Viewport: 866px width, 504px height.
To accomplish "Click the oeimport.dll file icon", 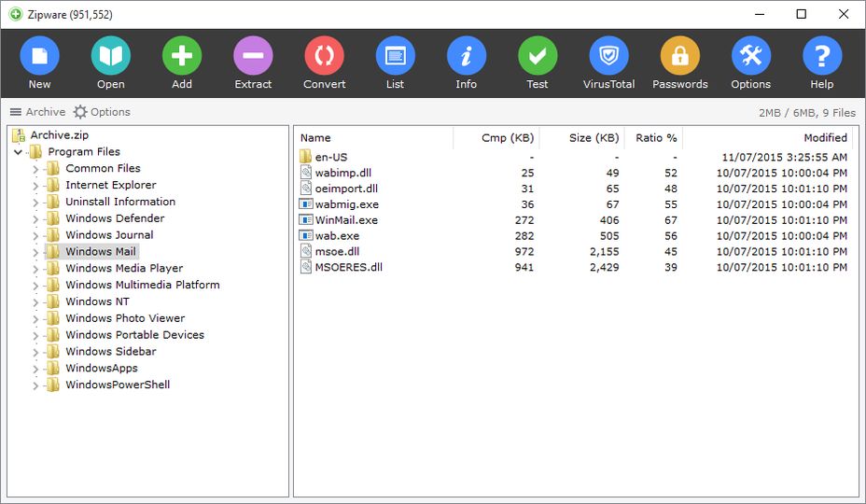I will (x=306, y=188).
